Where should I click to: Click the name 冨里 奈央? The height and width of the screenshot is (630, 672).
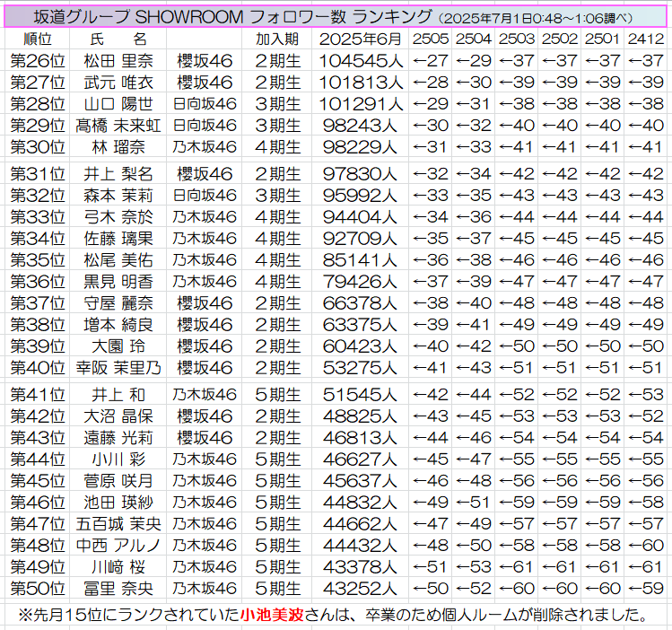[118, 589]
